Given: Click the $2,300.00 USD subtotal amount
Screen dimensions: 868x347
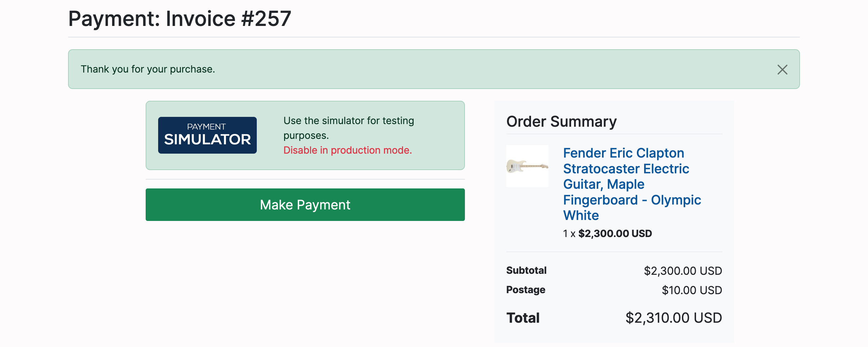Looking at the screenshot, I should click(x=683, y=271).
